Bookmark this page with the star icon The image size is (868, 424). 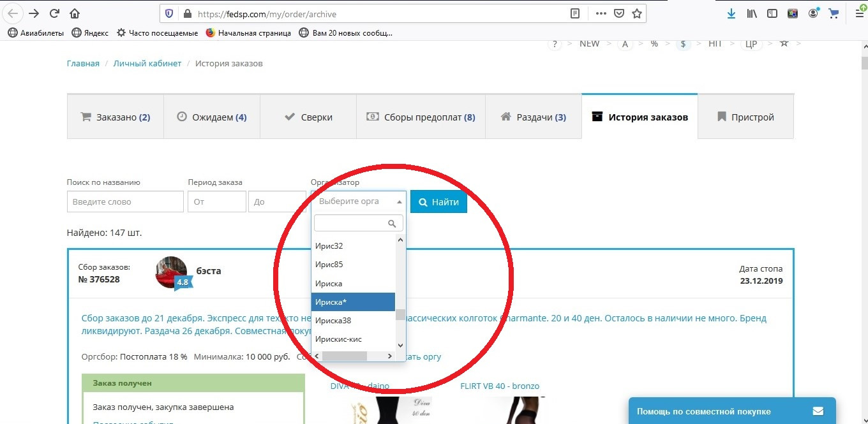coord(636,13)
